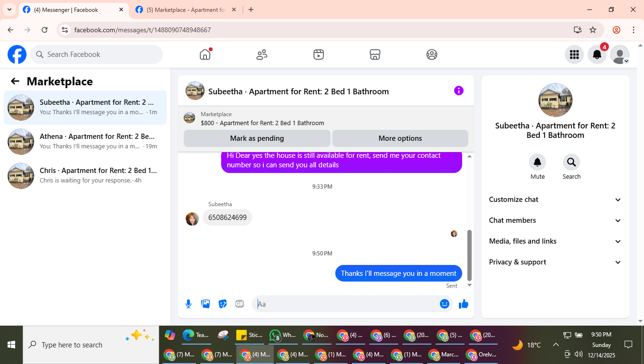
Task: Open the Video/Reels icon in top navigation
Action: (x=319, y=55)
